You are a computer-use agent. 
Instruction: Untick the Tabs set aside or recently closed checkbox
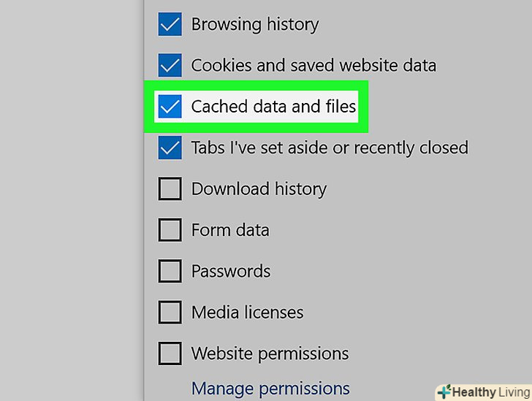(170, 148)
